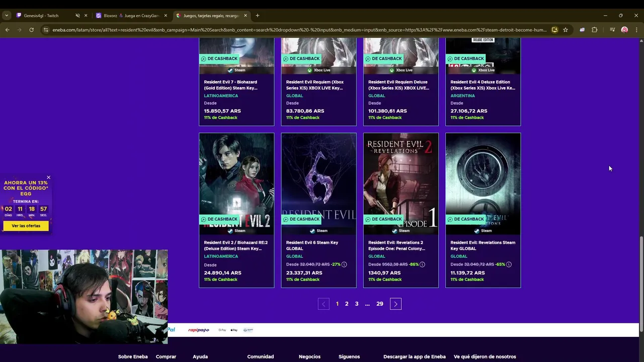Close the Juegos, tarjetas regalo tab
This screenshot has height=362, width=644.
pyautogui.click(x=246, y=16)
